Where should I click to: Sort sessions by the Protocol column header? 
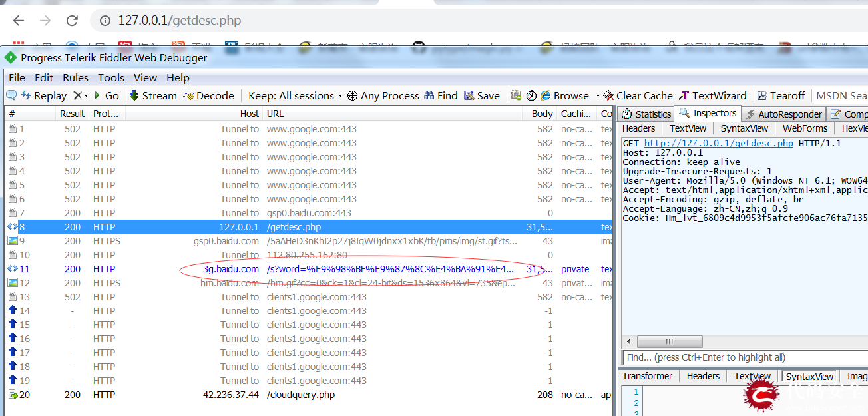[107, 114]
